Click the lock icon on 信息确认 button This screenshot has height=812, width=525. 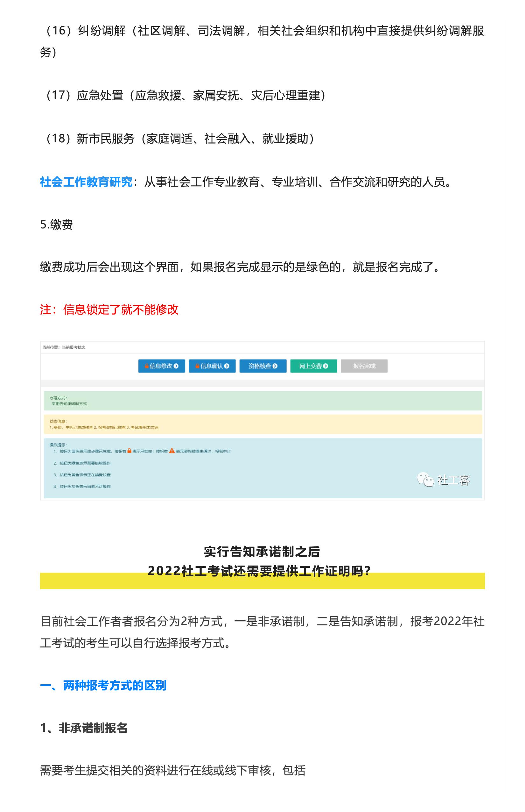tap(197, 366)
